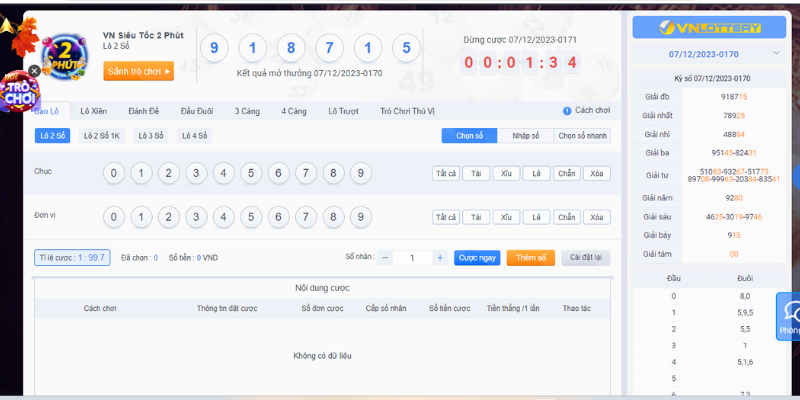Choose the Lô 3 Số bet type
Screen dimensions: 800x400
coord(150,135)
